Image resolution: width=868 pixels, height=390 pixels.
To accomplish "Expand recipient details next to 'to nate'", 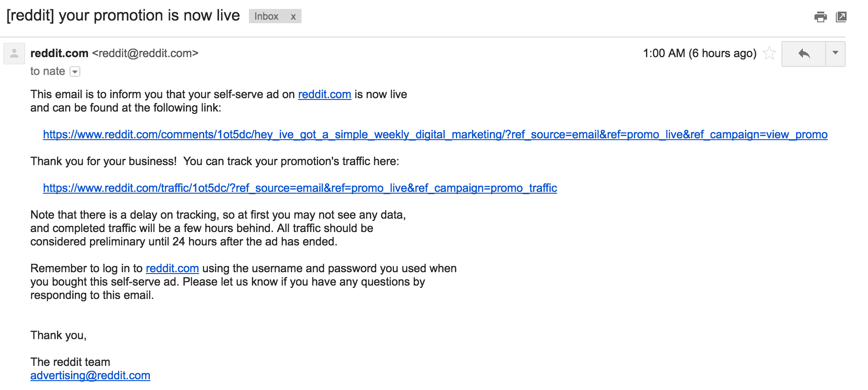I will tap(75, 71).
